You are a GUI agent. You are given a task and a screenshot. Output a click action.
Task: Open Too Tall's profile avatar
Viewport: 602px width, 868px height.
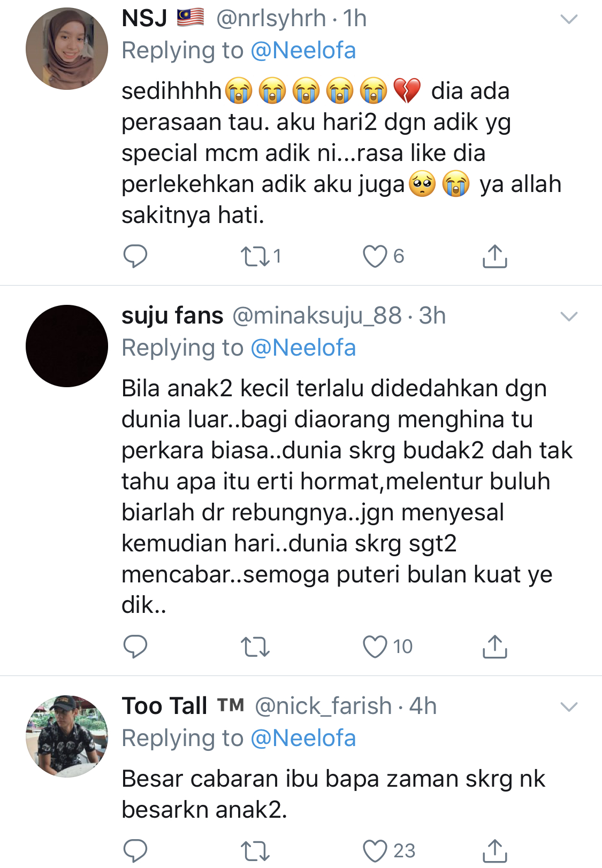(x=67, y=736)
